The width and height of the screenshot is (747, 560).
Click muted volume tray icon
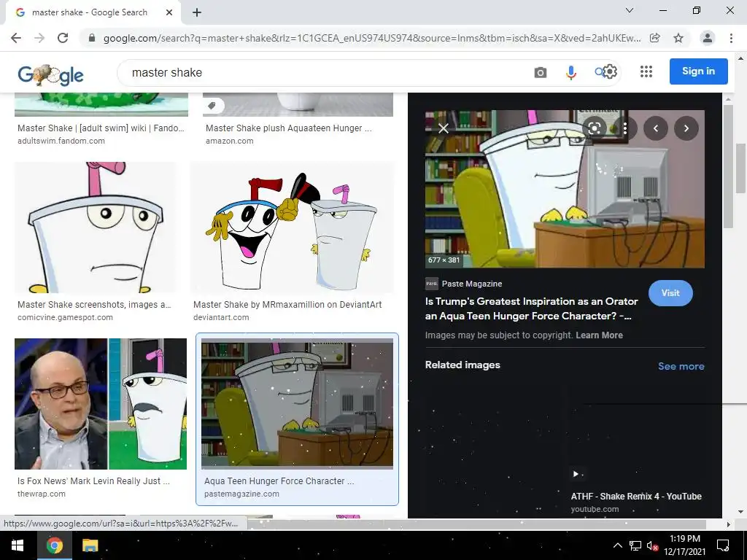pos(652,545)
